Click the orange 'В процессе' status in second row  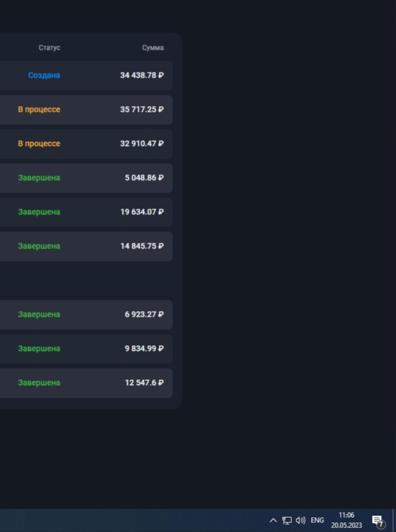(x=39, y=109)
